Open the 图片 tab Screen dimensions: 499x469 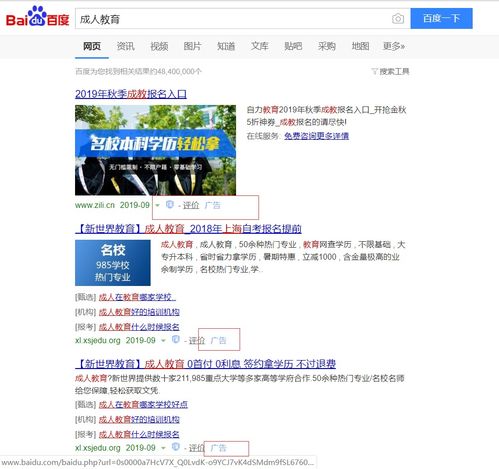coord(192,46)
